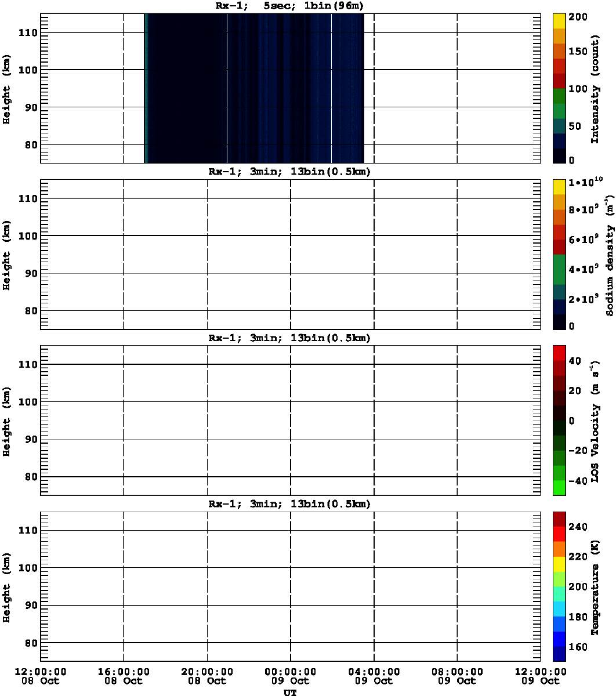
Task: Click the '240' tick on Temperature colorbar
Action: [578, 526]
